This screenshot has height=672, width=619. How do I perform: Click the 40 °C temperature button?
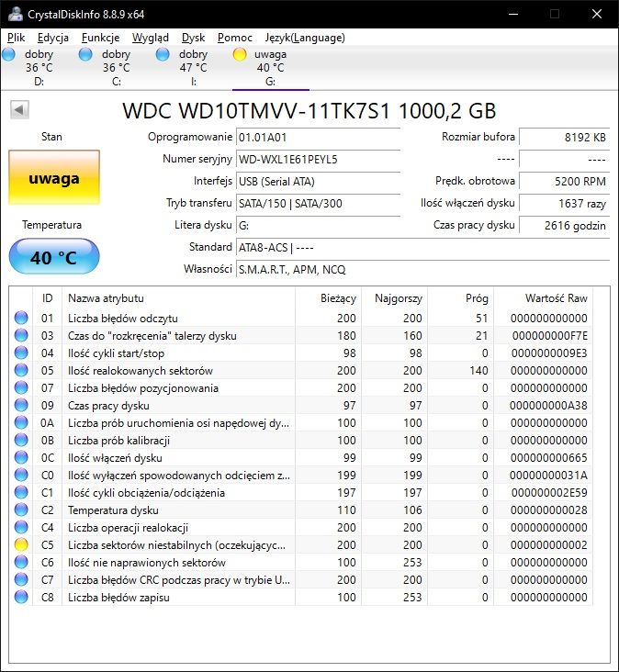(x=54, y=257)
